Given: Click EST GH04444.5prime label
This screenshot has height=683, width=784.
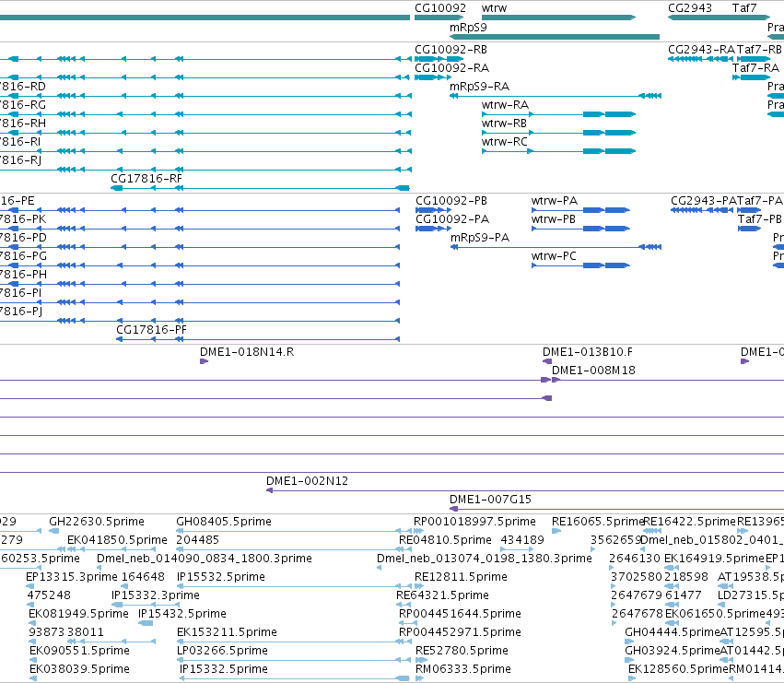Looking at the screenshot, I should point(672,632).
